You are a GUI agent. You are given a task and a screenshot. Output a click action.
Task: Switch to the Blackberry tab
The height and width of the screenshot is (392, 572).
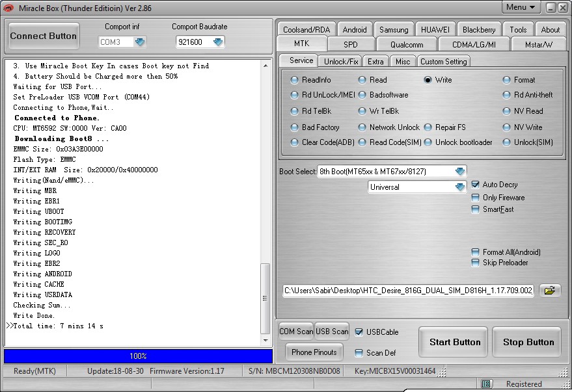click(x=479, y=29)
